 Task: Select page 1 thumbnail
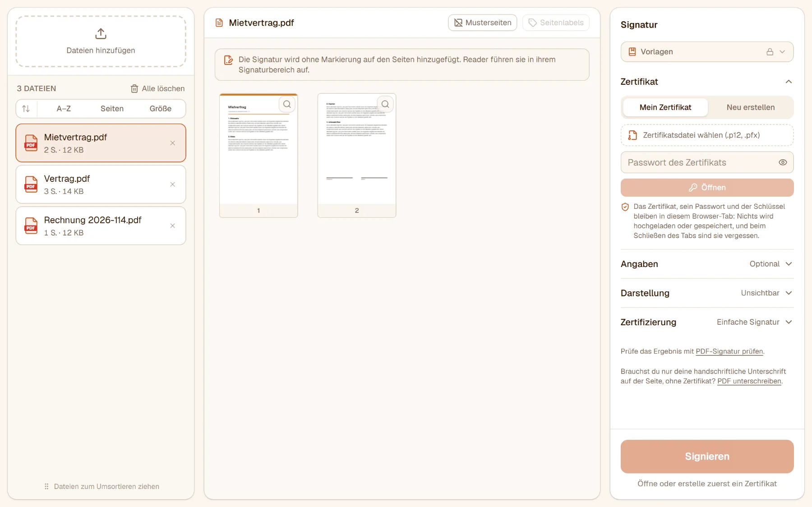(258, 155)
